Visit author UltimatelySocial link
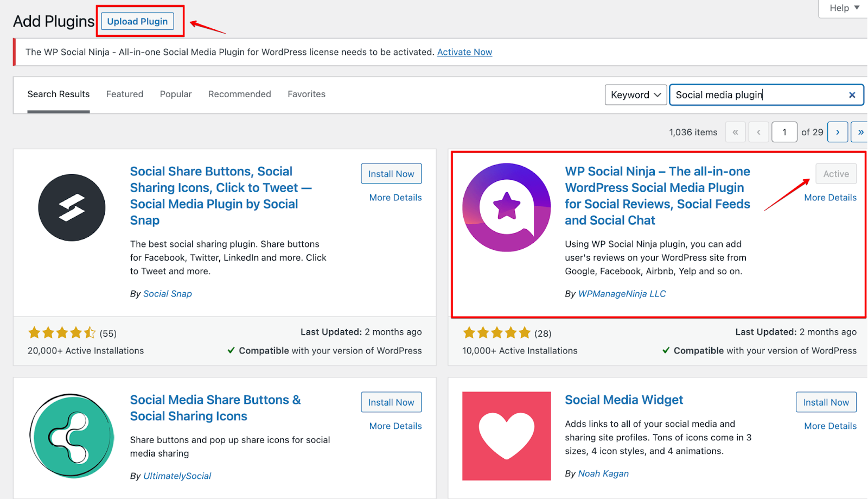868x499 pixels. pyautogui.click(x=177, y=476)
